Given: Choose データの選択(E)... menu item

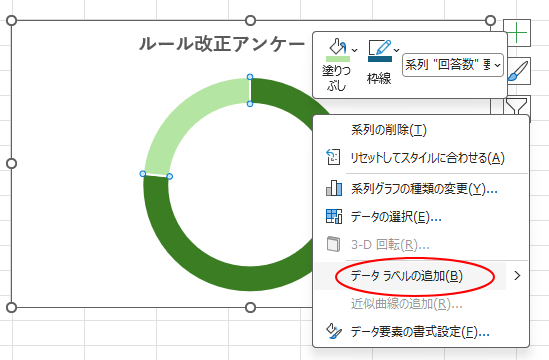Looking at the screenshot, I should coord(421,217).
